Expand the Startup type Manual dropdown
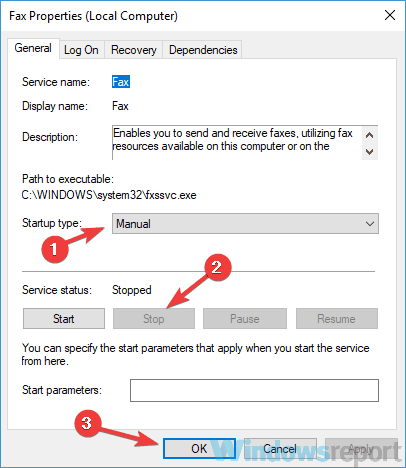This screenshot has height=468, width=406. coord(245,224)
